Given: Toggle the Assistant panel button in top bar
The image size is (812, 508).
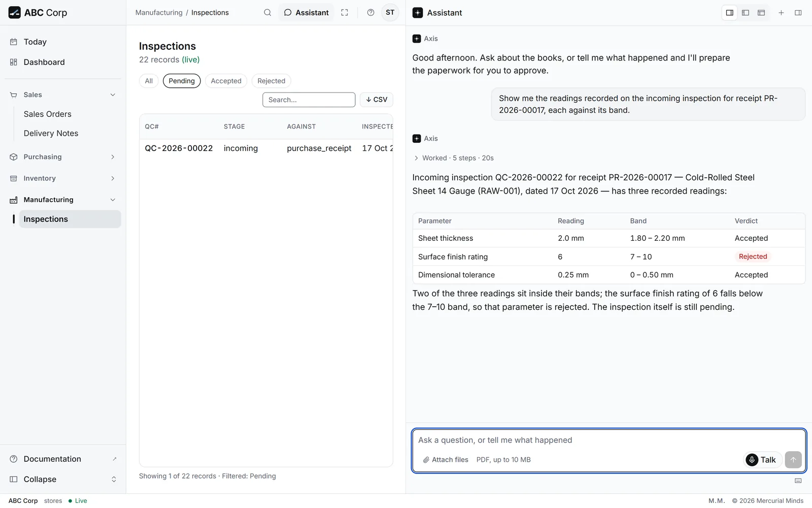Looking at the screenshot, I should (x=306, y=13).
